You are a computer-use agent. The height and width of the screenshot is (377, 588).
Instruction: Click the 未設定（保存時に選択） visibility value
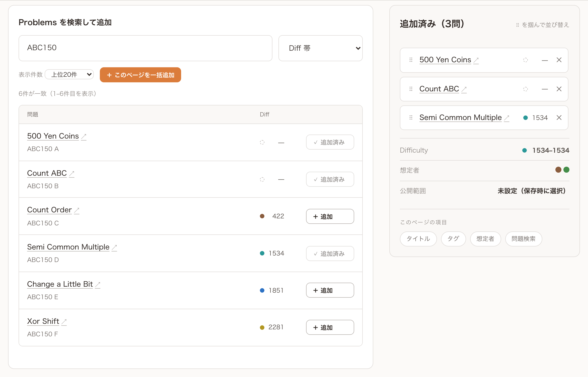(x=532, y=191)
